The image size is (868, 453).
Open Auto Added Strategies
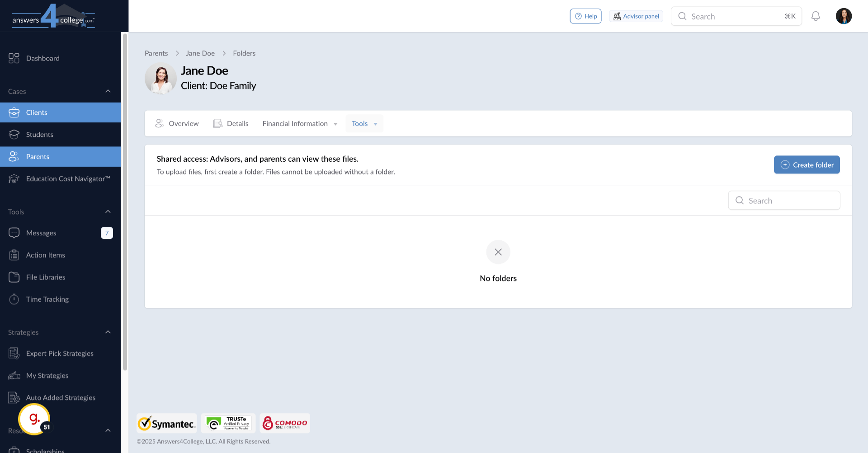click(x=60, y=397)
